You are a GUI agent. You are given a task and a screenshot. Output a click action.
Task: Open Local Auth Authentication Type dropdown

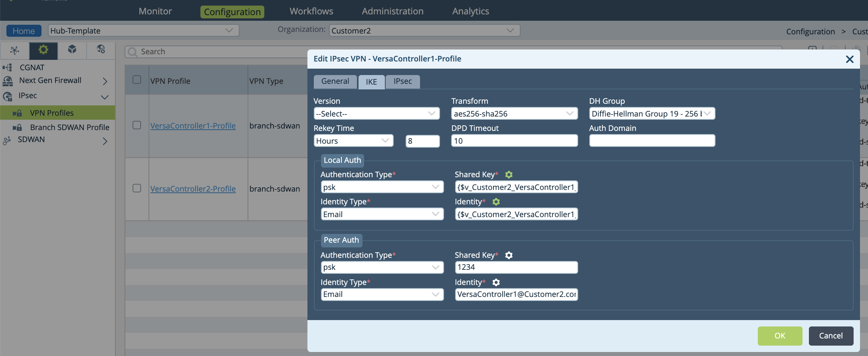pos(382,187)
